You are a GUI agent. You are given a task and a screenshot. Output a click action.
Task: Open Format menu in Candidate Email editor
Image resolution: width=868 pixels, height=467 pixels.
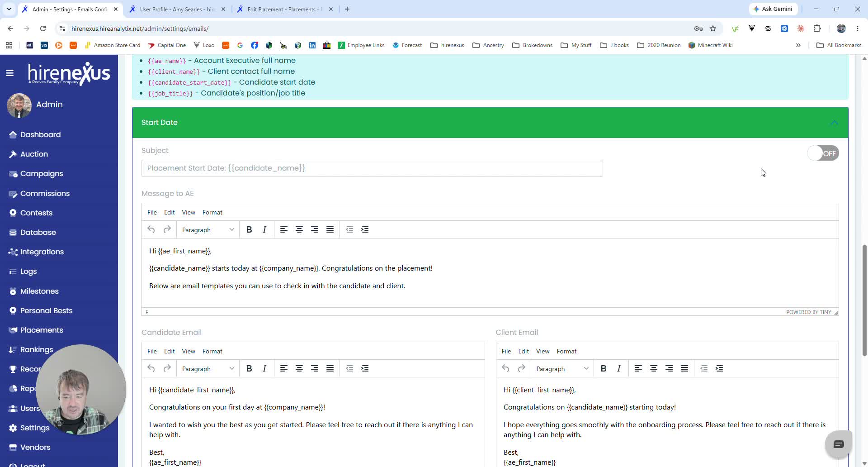coord(212,351)
